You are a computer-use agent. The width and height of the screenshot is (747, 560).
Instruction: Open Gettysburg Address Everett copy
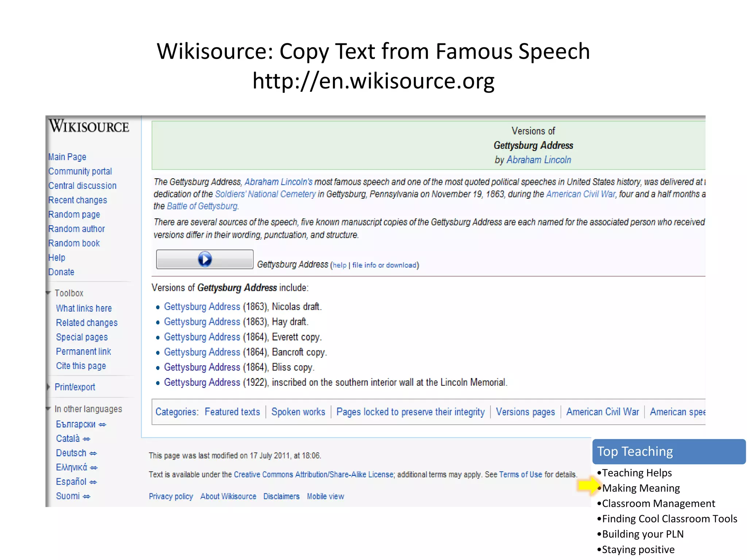click(202, 337)
